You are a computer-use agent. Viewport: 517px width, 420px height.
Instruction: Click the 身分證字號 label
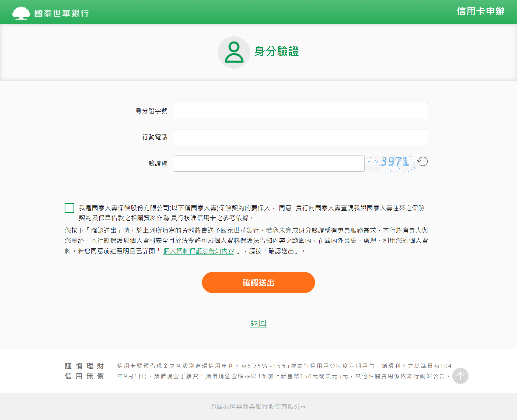click(x=151, y=111)
